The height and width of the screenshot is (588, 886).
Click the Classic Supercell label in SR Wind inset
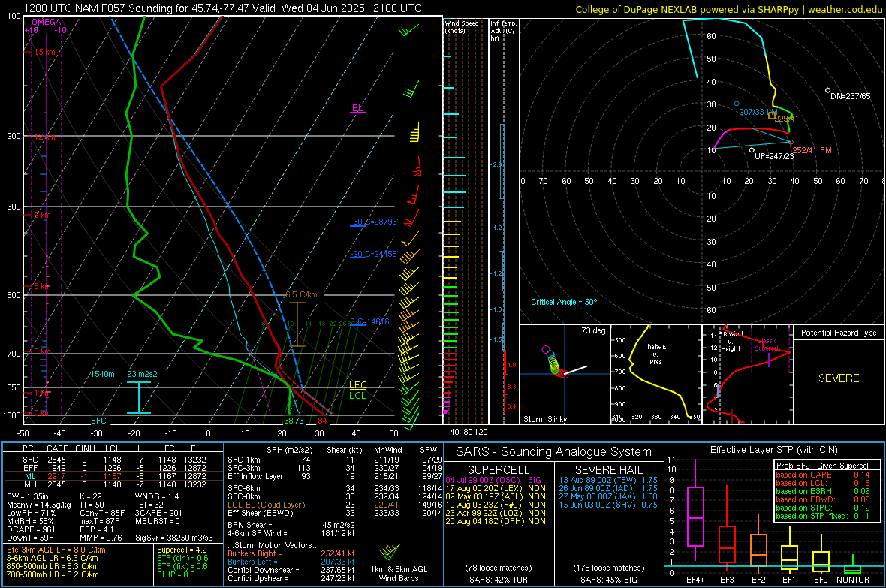click(767, 345)
